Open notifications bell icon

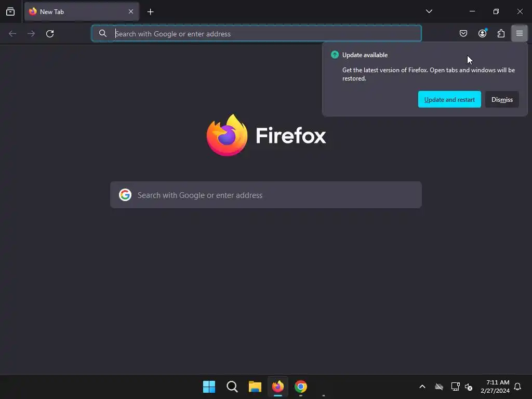(517, 387)
